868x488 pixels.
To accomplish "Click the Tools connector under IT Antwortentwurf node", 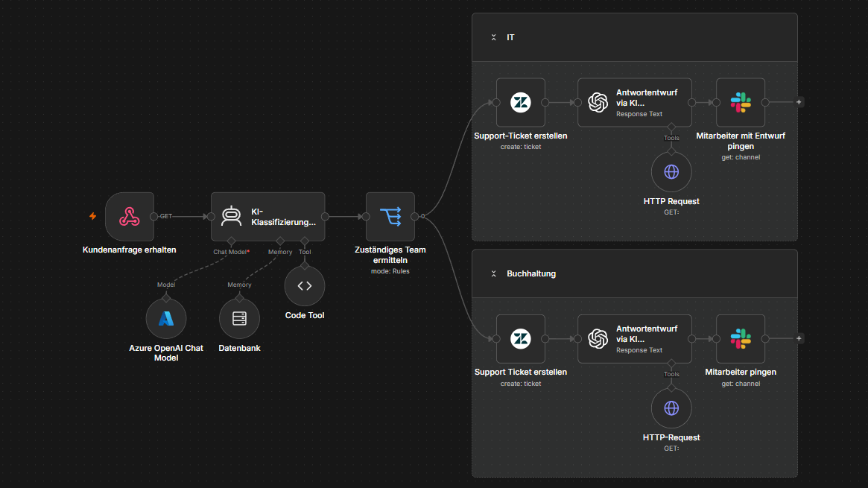I will click(671, 127).
